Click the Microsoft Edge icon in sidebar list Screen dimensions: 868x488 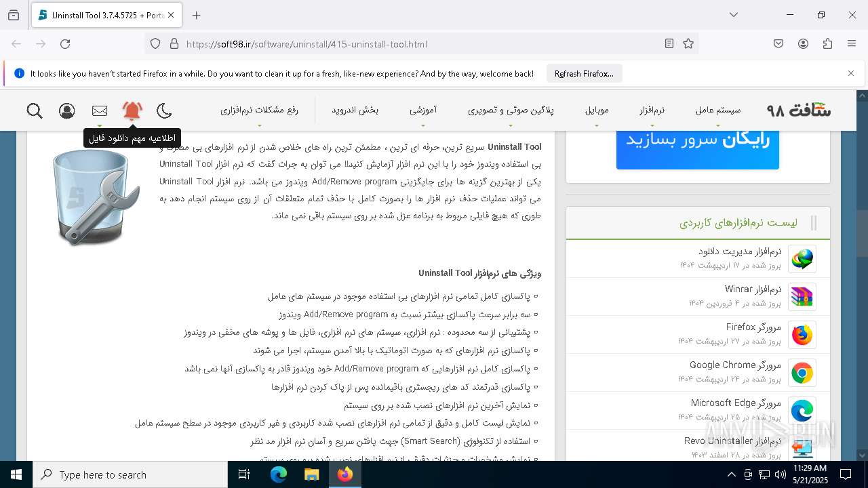[802, 411]
